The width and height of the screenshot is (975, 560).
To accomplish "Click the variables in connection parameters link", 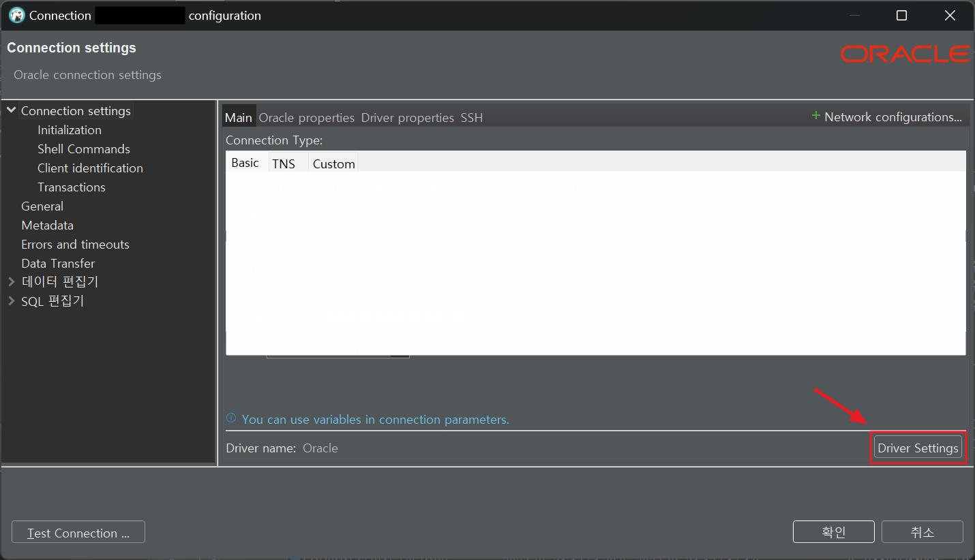I will coord(376,419).
